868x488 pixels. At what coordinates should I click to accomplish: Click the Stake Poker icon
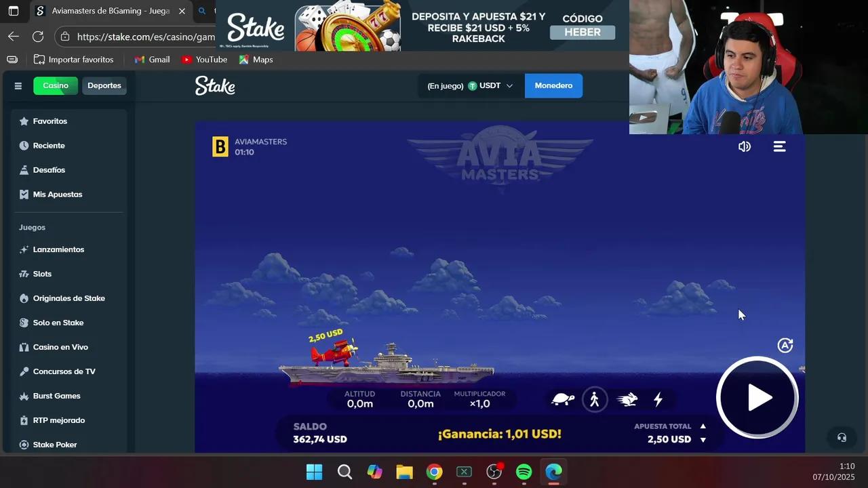point(24,445)
